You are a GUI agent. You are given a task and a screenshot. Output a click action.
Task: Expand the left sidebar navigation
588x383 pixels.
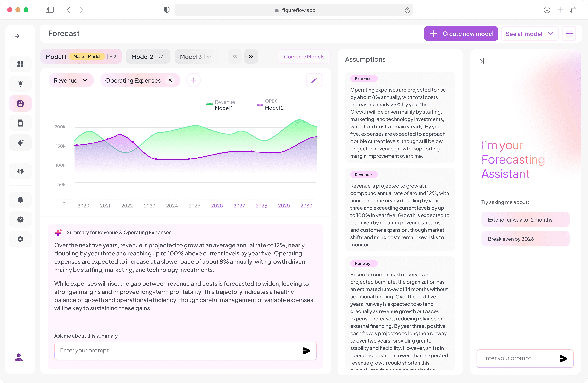click(x=18, y=36)
